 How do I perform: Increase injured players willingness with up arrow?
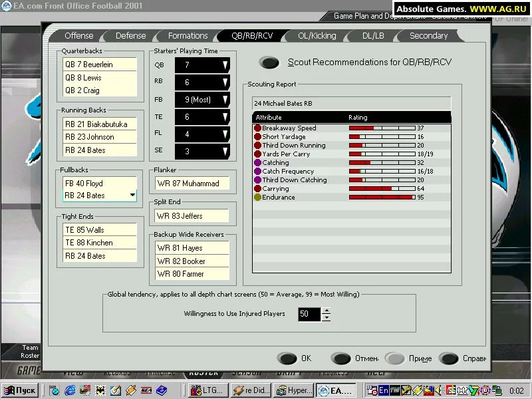click(326, 311)
